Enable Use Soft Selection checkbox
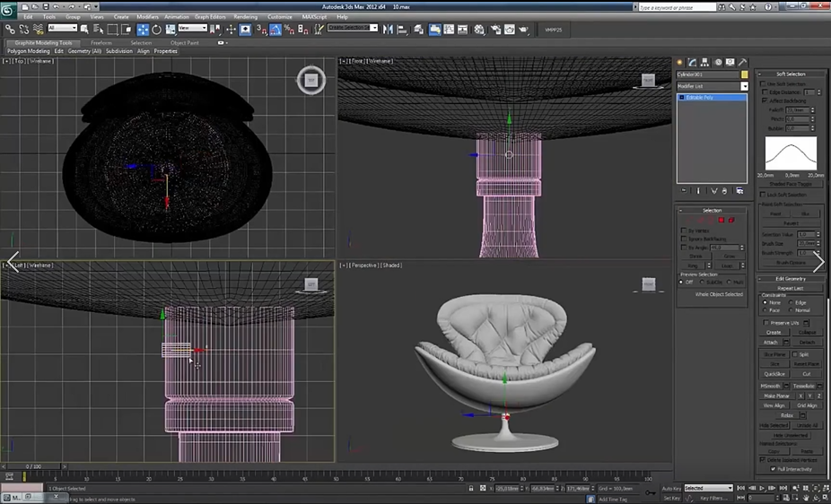The image size is (831, 504). (763, 84)
